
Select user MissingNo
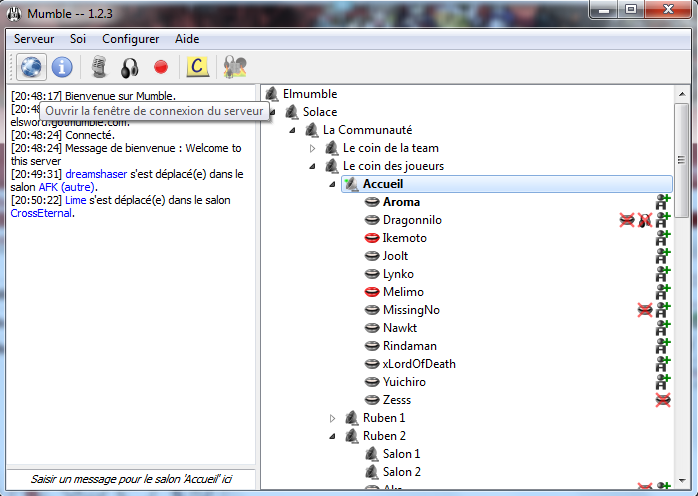411,310
